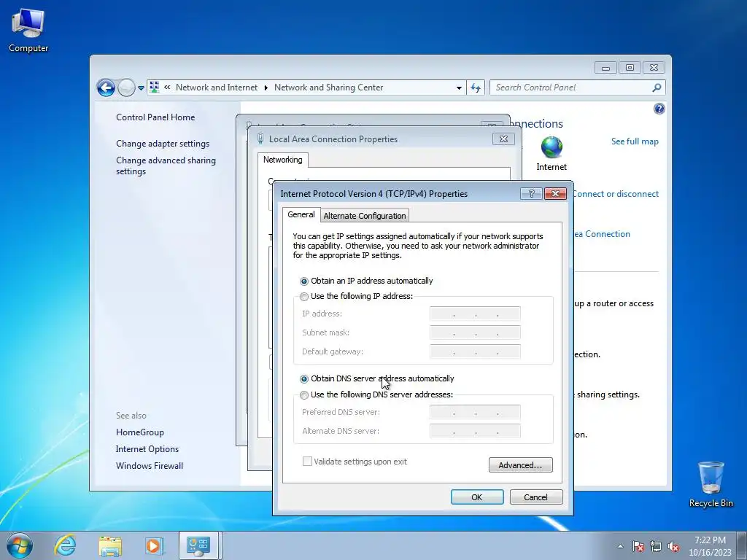Click the See full map link
747x560 pixels.
coord(635,141)
